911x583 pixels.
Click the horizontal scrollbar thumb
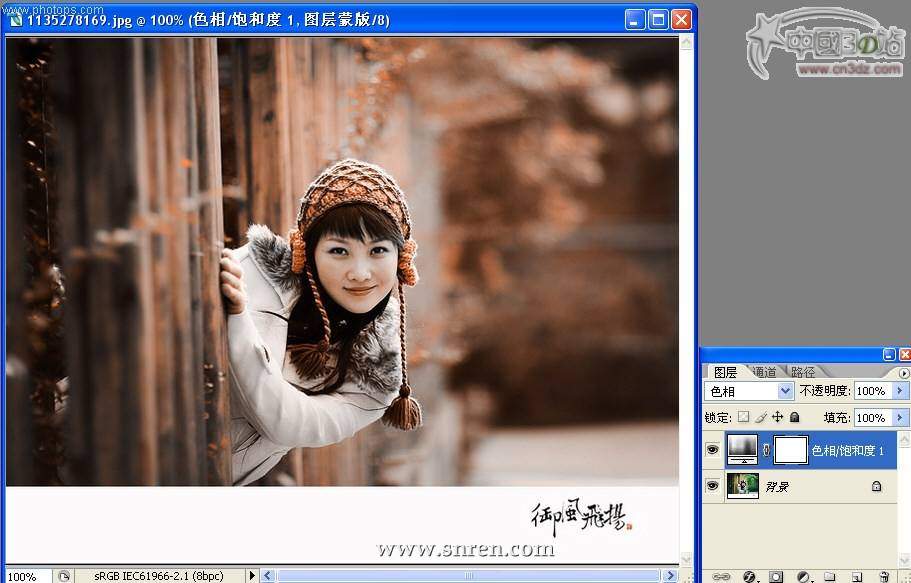(x=468, y=575)
